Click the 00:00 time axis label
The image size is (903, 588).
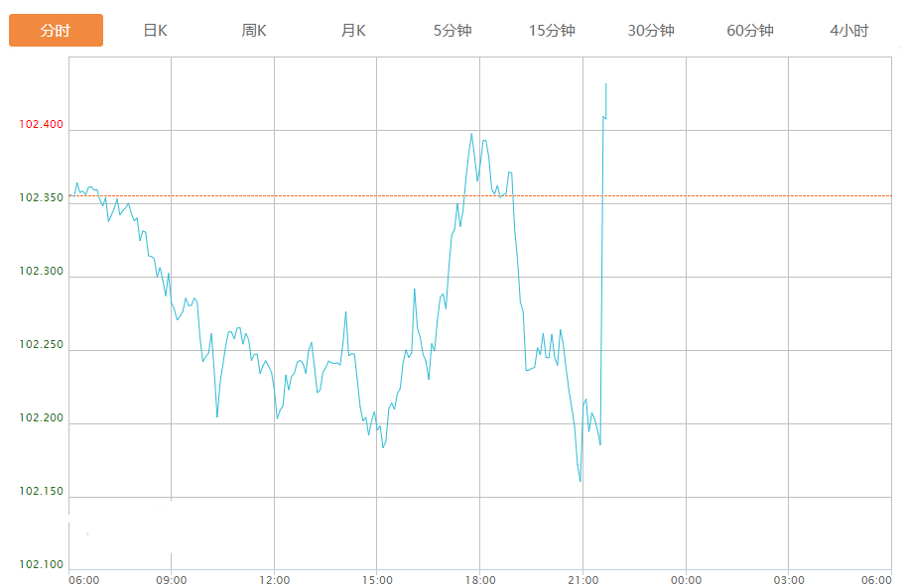coord(686,580)
